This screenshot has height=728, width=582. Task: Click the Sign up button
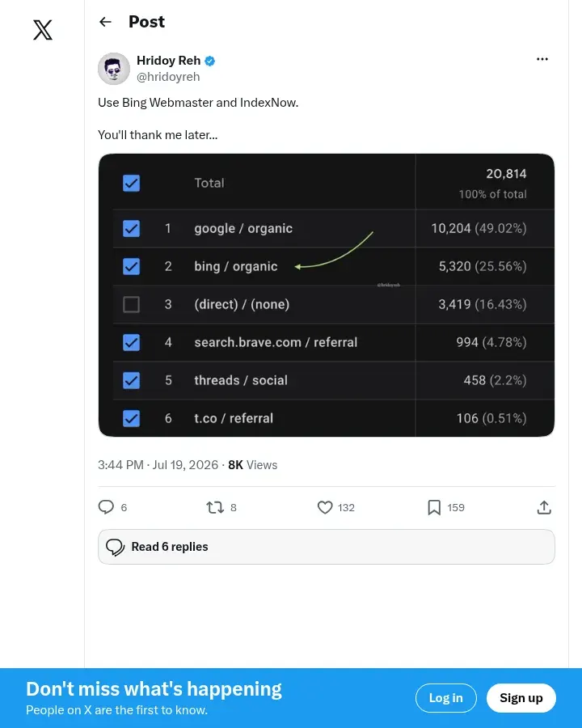[521, 698]
